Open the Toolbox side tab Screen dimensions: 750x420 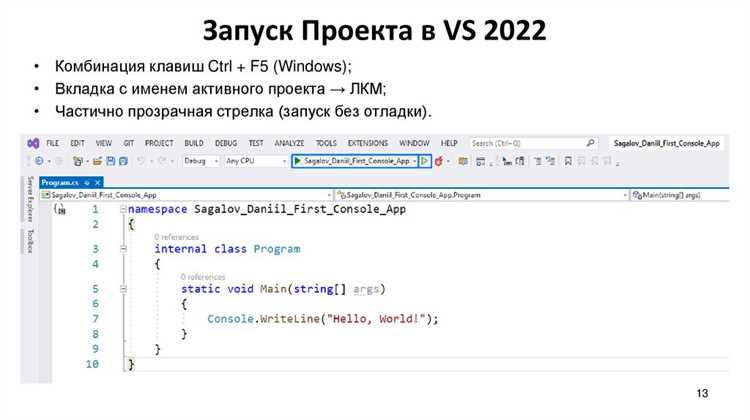pos(30,241)
